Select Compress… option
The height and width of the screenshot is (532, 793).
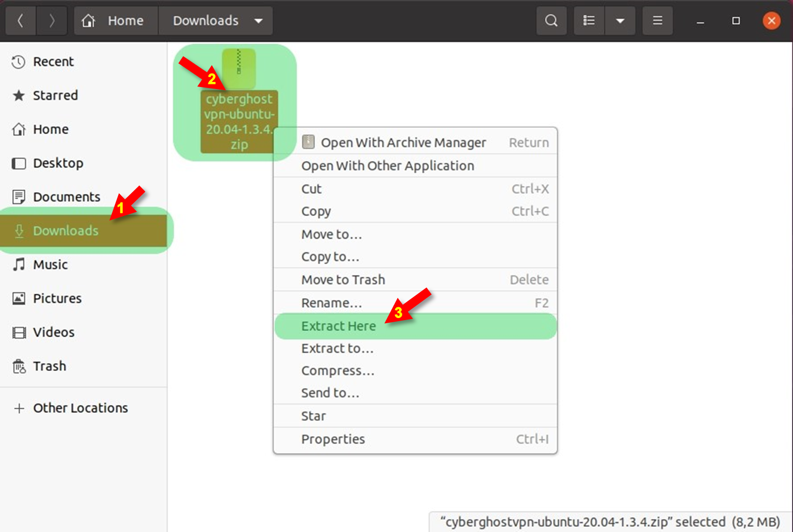click(415, 371)
